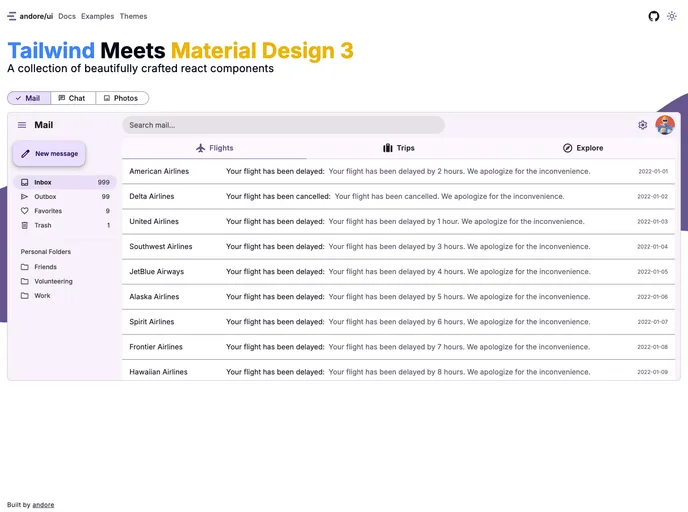Click the luggage icon on Trips tab

(387, 148)
